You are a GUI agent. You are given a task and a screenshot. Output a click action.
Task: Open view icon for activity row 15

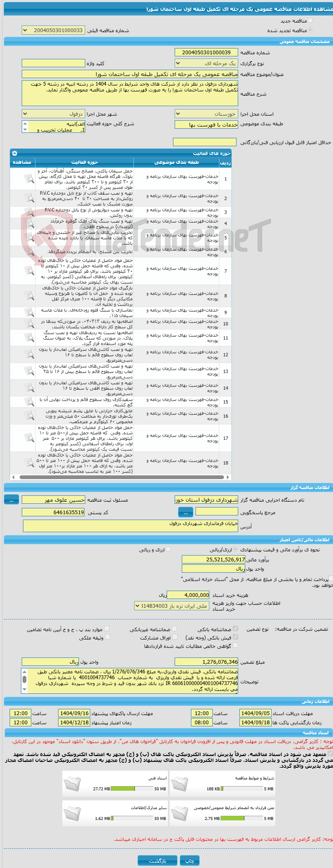[x=29, y=402]
